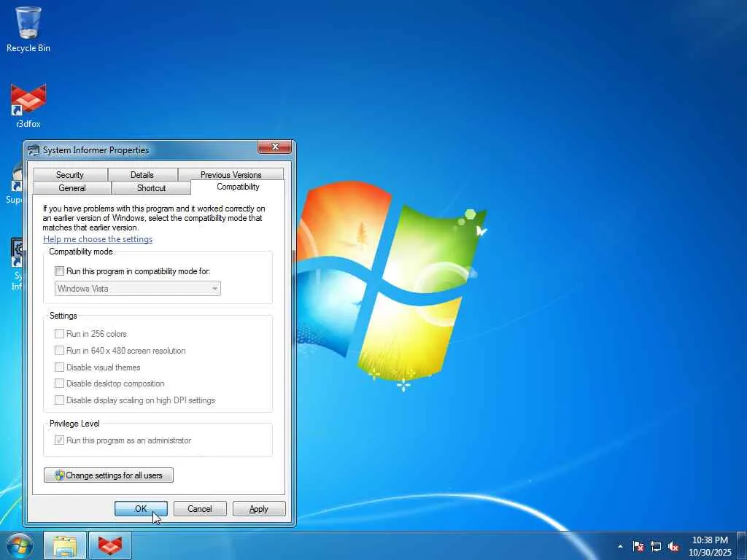Click the Show desktop strip beside clock
Image resolution: width=747 pixels, height=560 pixels.
click(x=742, y=546)
